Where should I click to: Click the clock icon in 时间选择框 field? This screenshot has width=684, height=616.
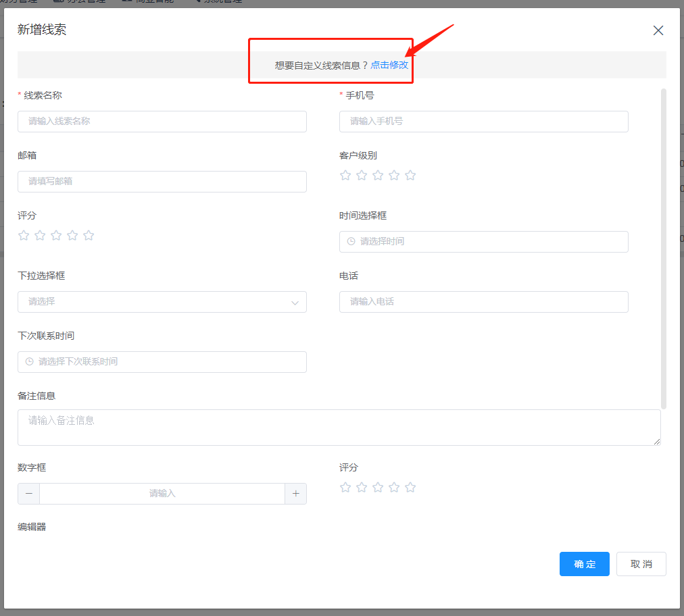(351, 241)
